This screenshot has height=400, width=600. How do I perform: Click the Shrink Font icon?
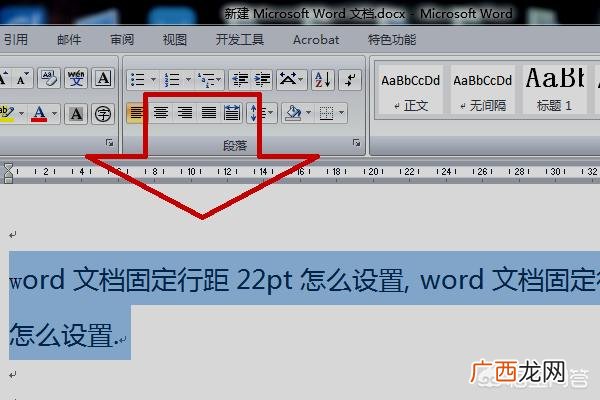click(22, 78)
